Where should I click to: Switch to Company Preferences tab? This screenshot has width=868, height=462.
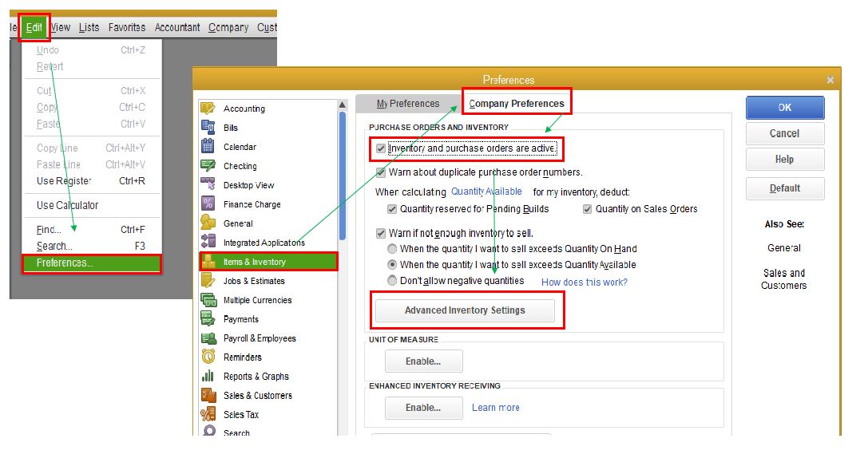(517, 104)
